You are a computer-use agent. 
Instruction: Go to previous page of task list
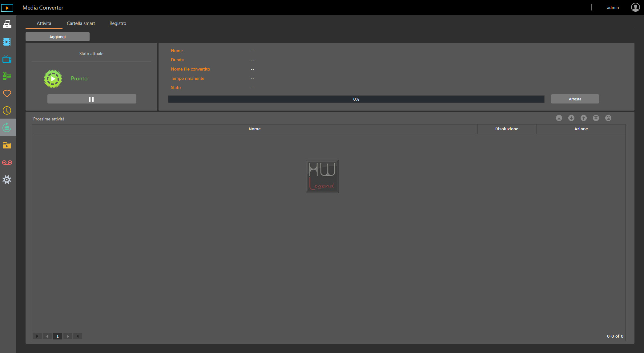pyautogui.click(x=47, y=336)
